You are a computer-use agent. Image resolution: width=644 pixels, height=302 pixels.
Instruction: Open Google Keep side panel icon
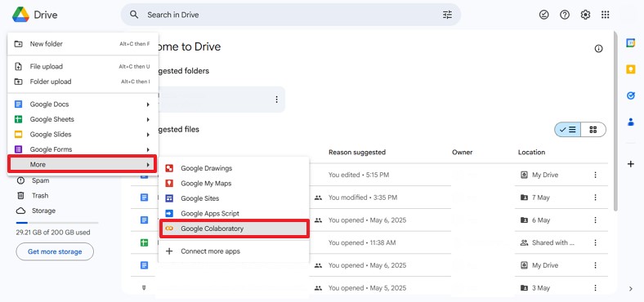pyautogui.click(x=630, y=69)
